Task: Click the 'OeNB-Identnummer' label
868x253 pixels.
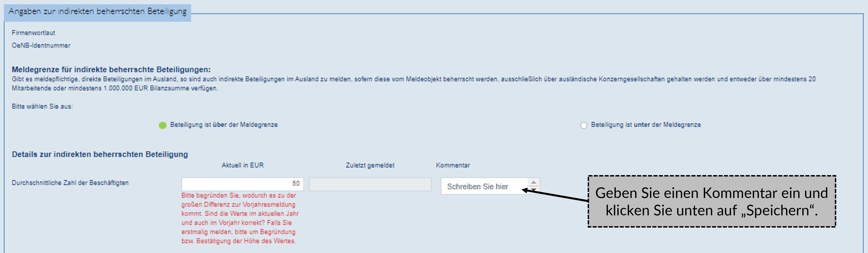Action: point(41,46)
